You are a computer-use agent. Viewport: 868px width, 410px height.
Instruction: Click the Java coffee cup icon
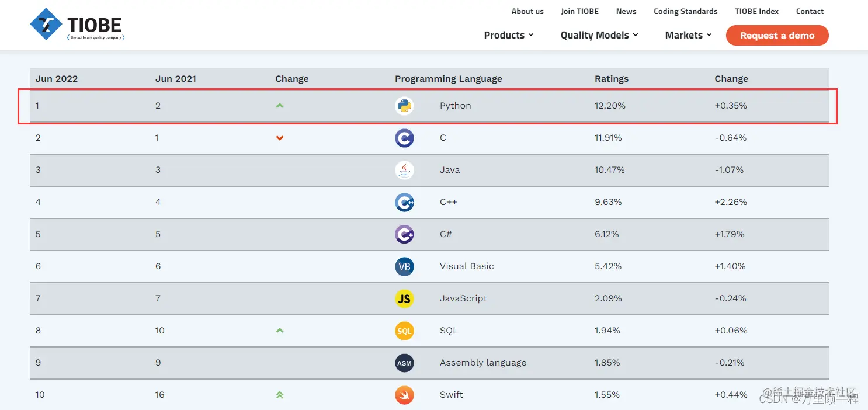point(404,170)
